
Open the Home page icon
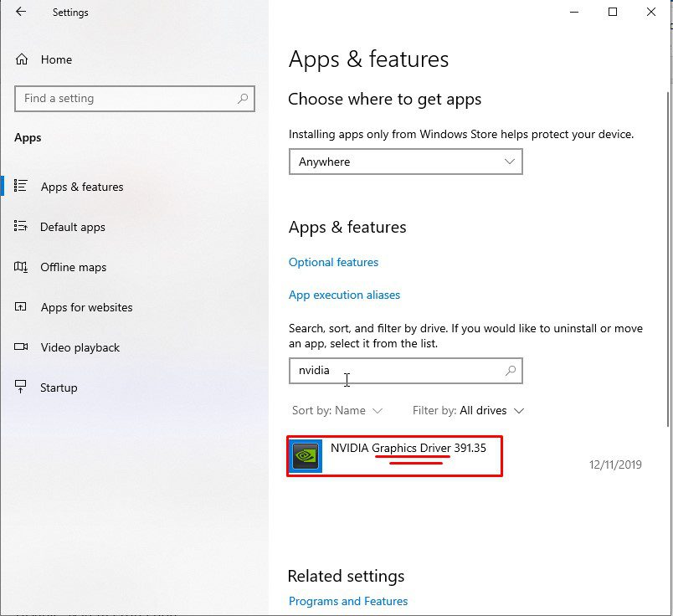(x=22, y=59)
